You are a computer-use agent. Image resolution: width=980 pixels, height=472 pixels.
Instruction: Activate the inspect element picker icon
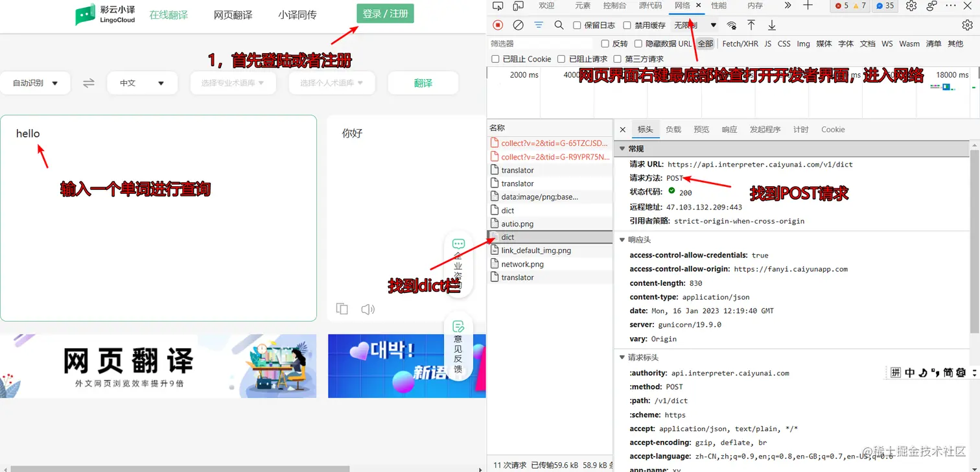tap(498, 6)
